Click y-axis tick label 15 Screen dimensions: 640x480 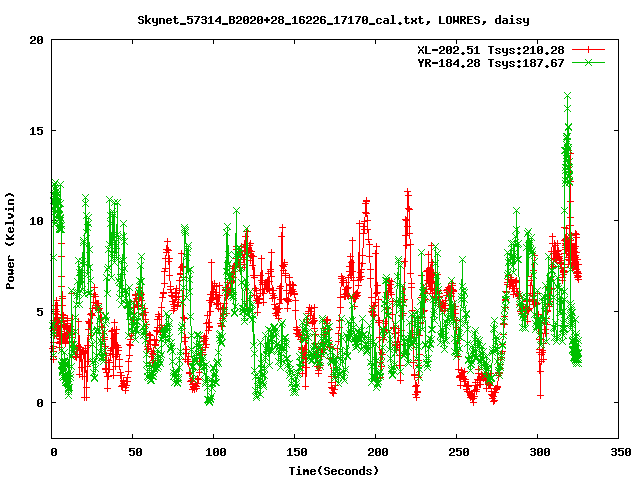37,131
